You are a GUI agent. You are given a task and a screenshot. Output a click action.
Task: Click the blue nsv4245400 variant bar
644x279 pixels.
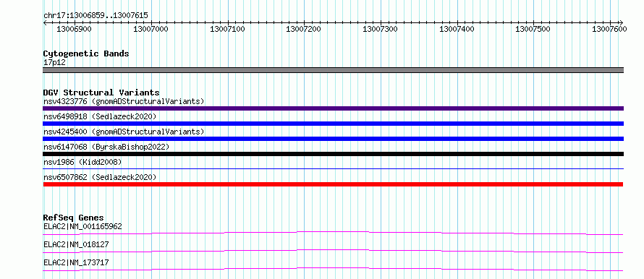pos(333,139)
